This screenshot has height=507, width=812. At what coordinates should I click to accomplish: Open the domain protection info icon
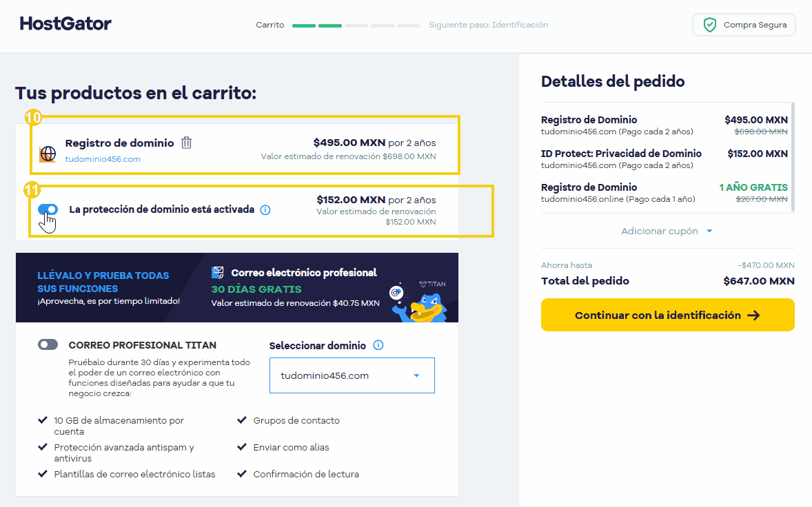(x=265, y=210)
